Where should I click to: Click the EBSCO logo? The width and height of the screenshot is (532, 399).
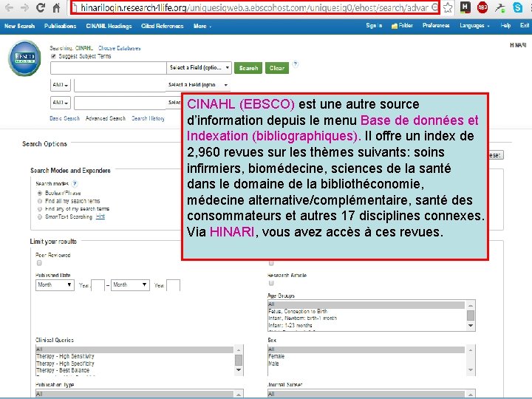tap(25, 58)
